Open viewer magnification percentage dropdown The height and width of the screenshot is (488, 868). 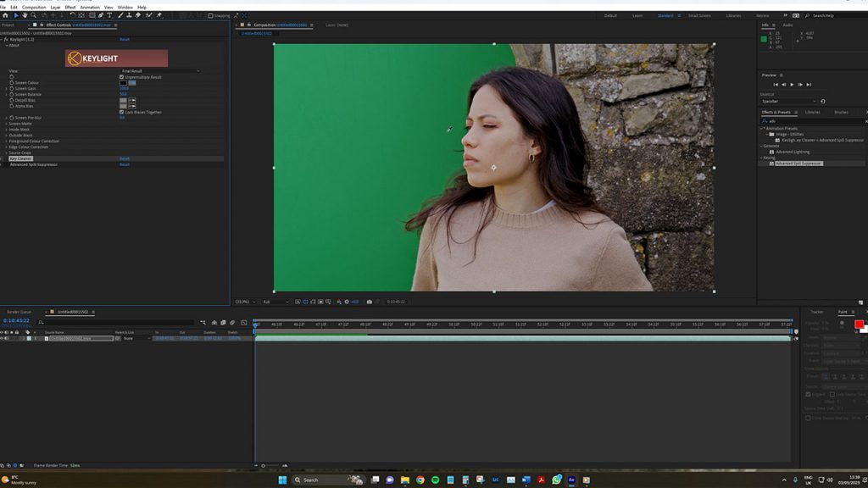point(245,302)
